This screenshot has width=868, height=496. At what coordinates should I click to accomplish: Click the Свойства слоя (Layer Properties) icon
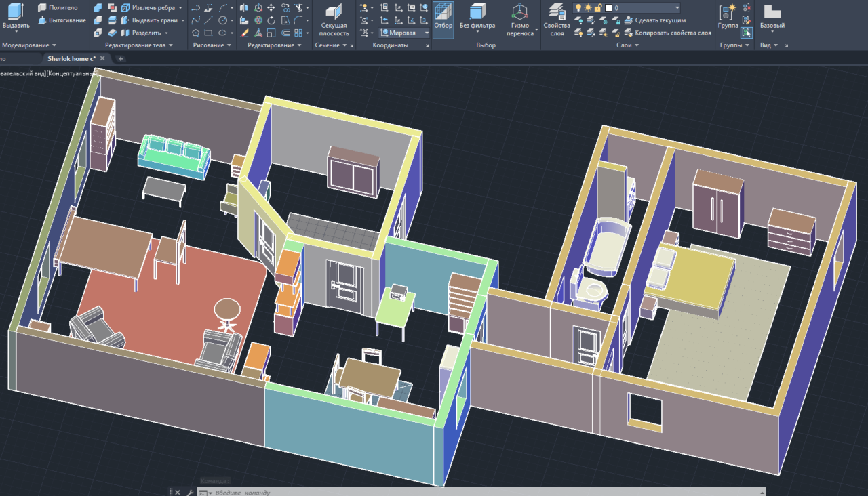point(557,12)
